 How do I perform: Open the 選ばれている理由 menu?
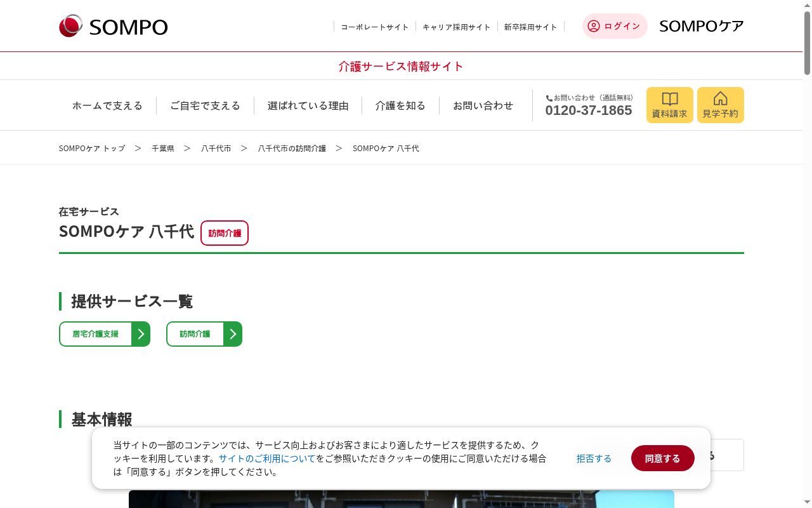click(x=308, y=105)
